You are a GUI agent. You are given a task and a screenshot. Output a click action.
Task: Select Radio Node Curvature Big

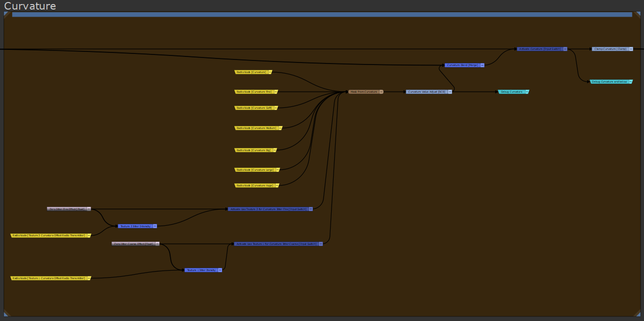[x=253, y=150]
